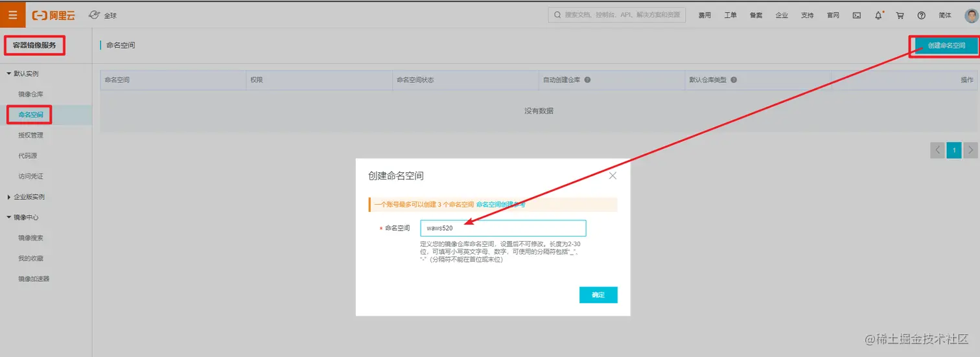Click the 权限 column header
The width and height of the screenshot is (980, 357).
257,80
